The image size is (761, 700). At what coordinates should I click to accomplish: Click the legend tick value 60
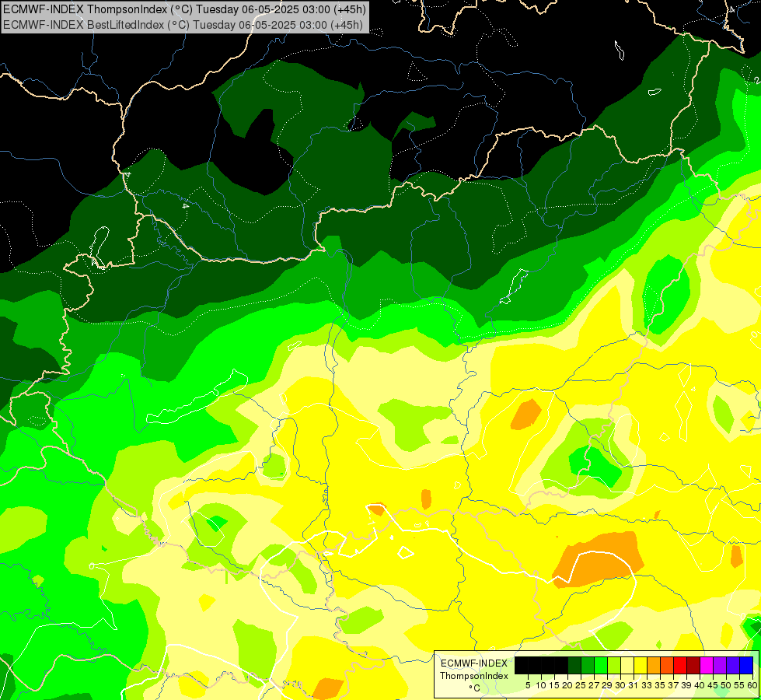[752, 685]
